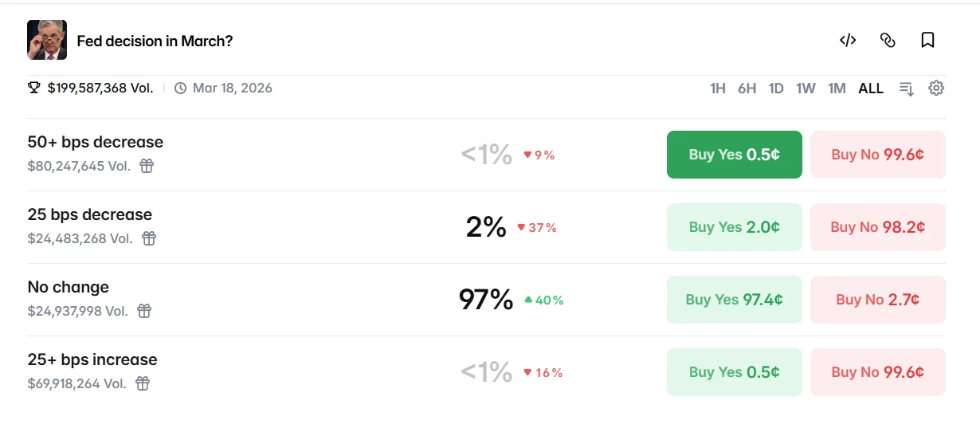Buy No at 99.6¢ for 25+ bps increase

point(877,372)
